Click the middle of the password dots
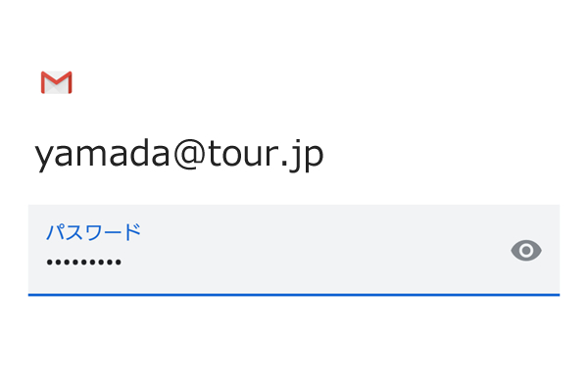The width and height of the screenshot is (588, 386). tap(83, 262)
